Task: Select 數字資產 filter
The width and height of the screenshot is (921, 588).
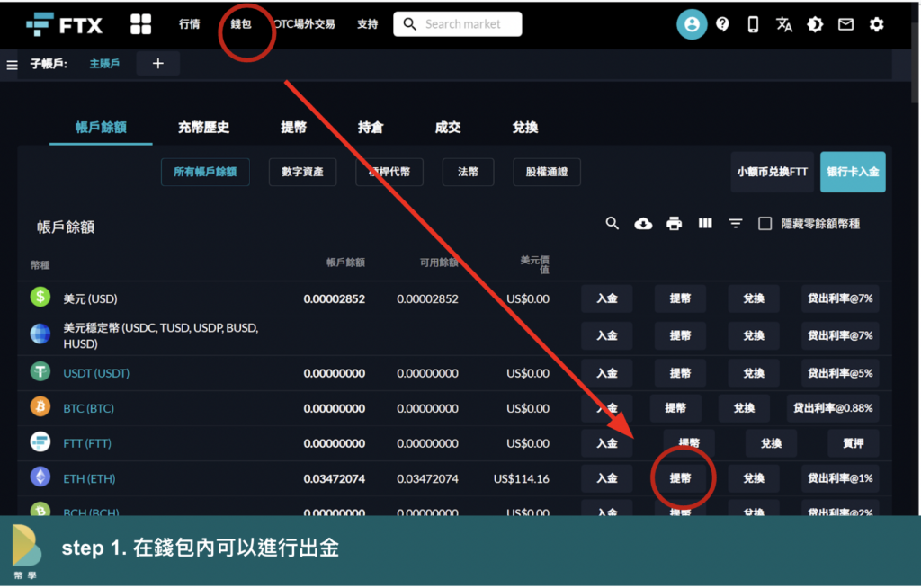Action: click(x=302, y=172)
